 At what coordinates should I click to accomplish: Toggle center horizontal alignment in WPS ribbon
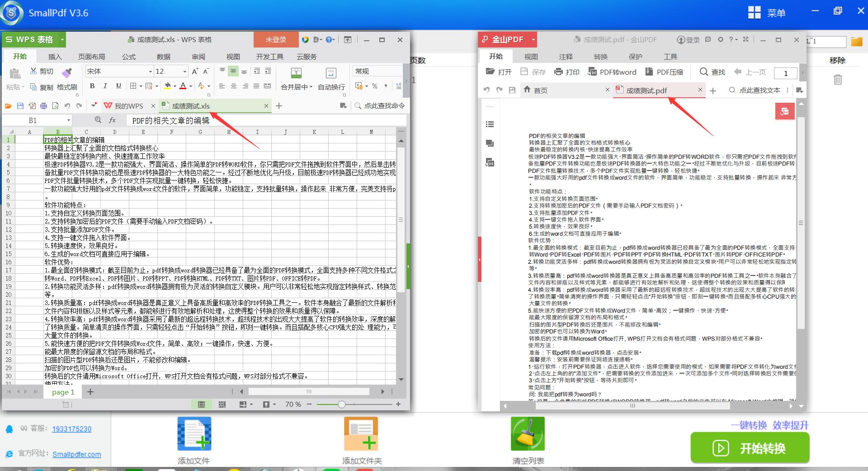(x=233, y=86)
